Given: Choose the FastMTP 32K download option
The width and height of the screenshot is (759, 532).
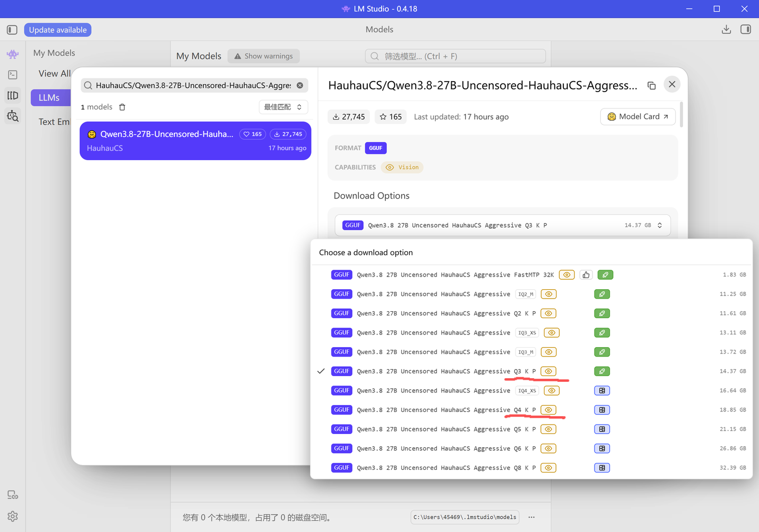Looking at the screenshot, I should [531, 275].
